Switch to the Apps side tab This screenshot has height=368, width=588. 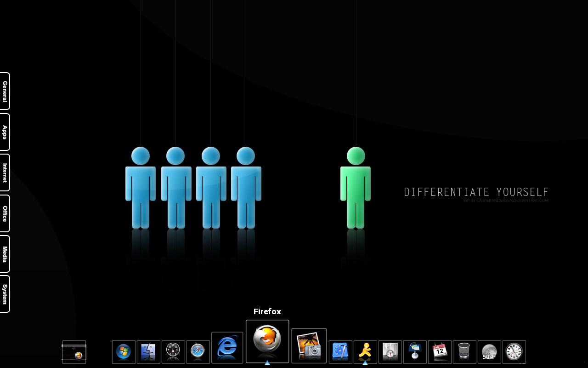pyautogui.click(x=5, y=132)
